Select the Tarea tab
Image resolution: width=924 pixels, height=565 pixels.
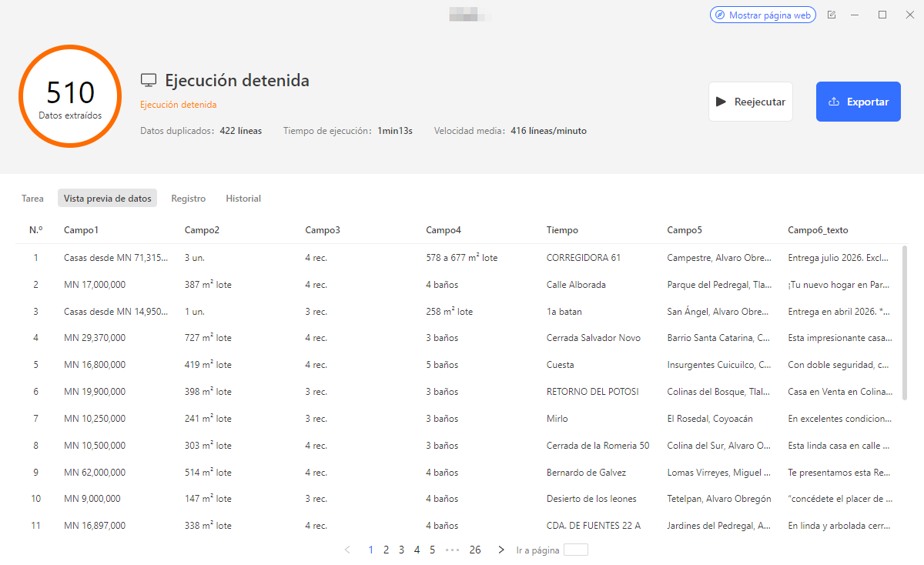(32, 198)
